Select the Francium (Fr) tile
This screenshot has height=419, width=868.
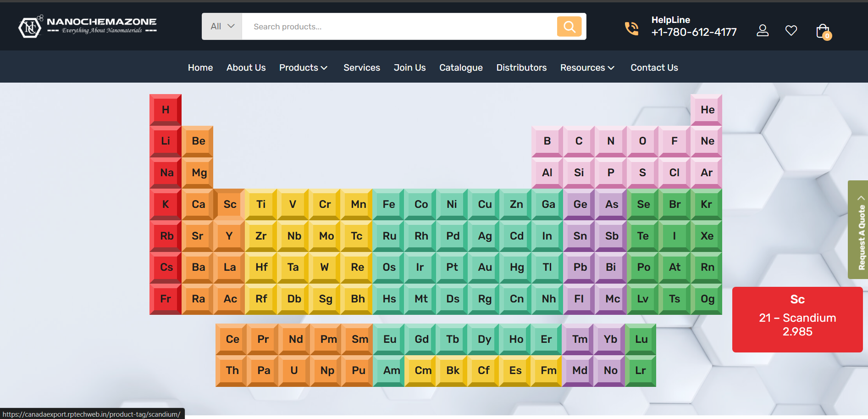(x=166, y=299)
